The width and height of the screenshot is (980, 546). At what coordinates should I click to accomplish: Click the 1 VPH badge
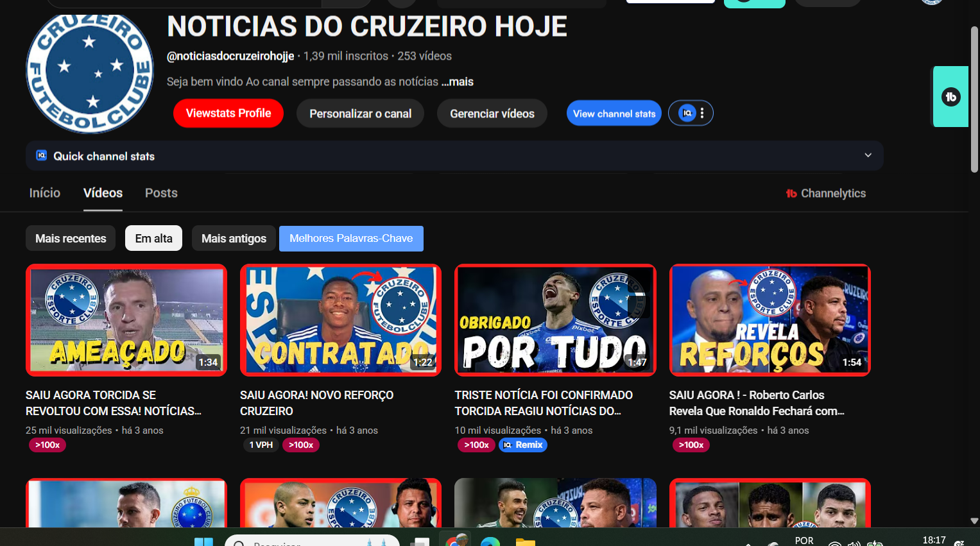tap(261, 445)
